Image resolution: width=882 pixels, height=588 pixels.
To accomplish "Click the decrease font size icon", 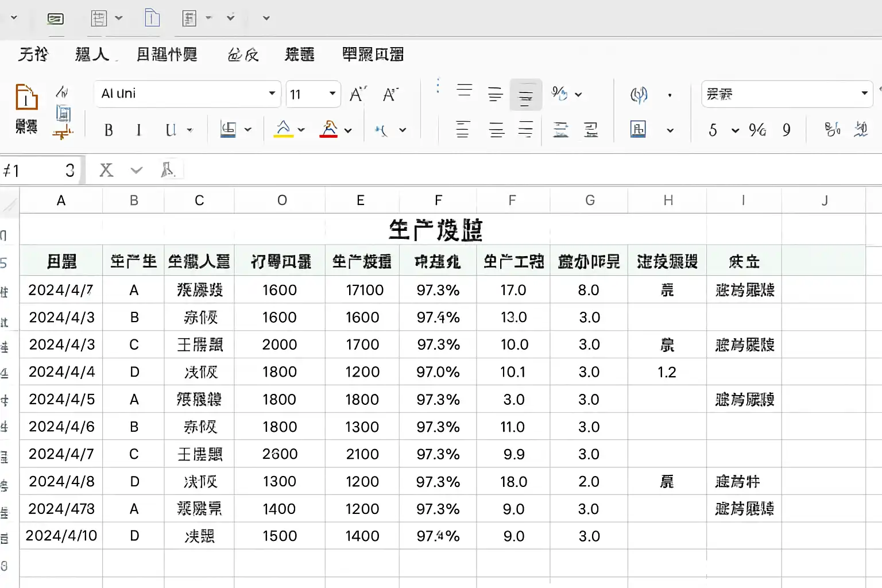I will click(390, 94).
